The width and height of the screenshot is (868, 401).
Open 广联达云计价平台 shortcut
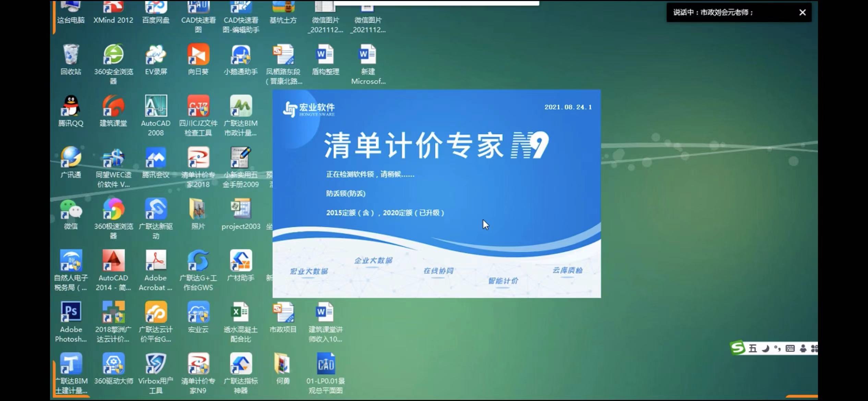coord(156,322)
